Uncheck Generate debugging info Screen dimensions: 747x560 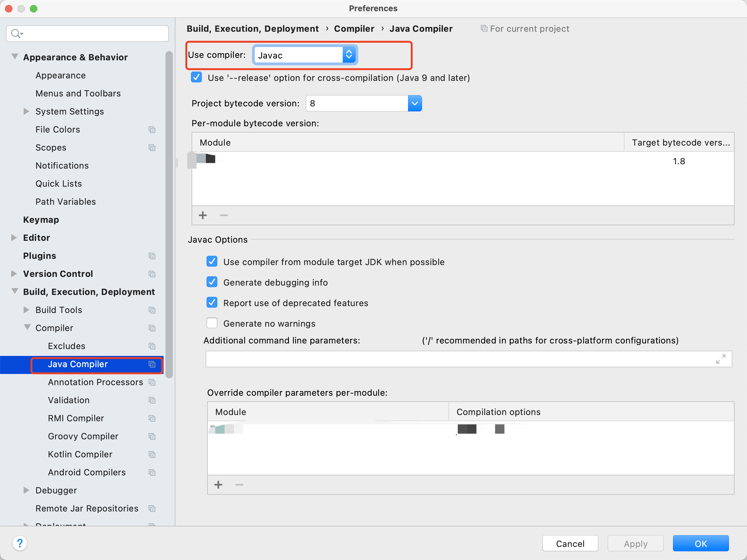pyautogui.click(x=212, y=282)
